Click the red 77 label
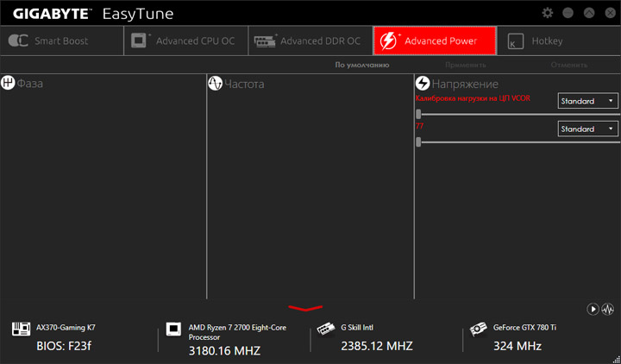This screenshot has width=621, height=364. tap(419, 126)
